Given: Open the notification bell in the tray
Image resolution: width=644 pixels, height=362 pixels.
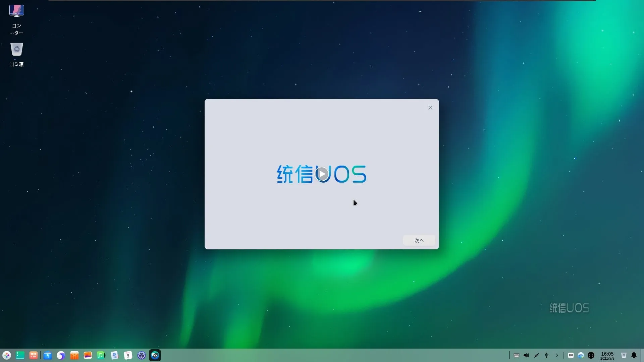Looking at the screenshot, I should [634, 355].
